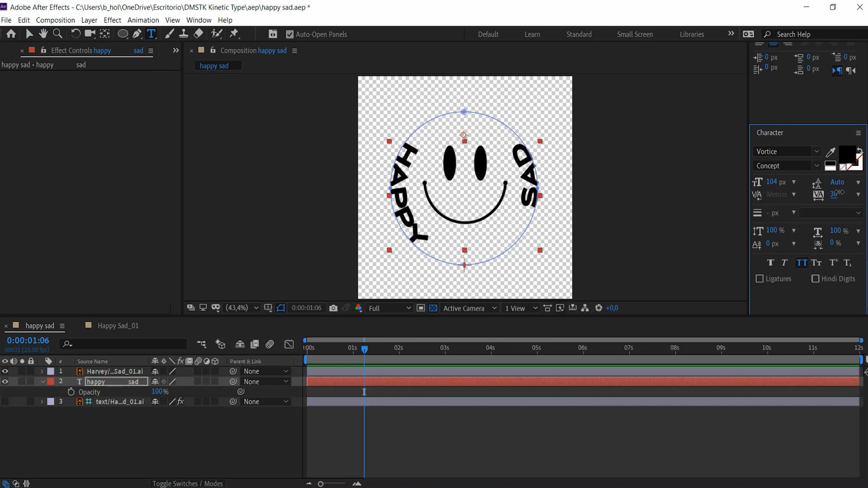Open the Vortice font family dropdown
868x488 pixels.
click(816, 152)
